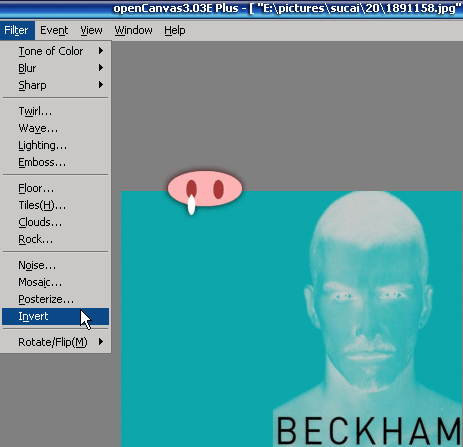Open the Filter menu
The width and height of the screenshot is (463, 447).
point(17,30)
